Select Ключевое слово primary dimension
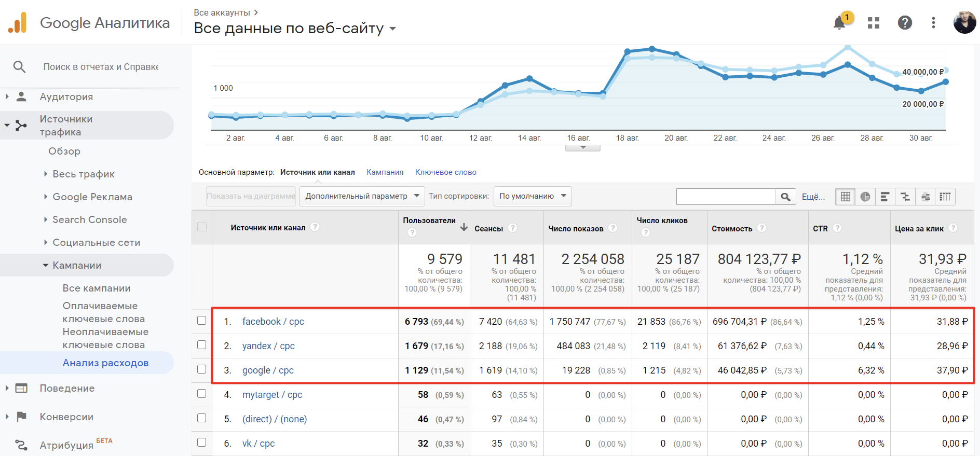Screen dimensions: 980x456 pos(446,172)
